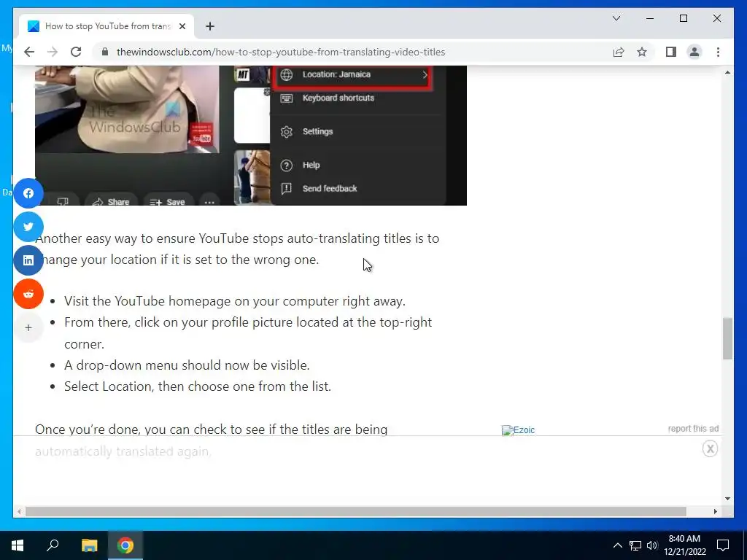This screenshot has height=560, width=747.
Task: Expand more share options plus button
Action: [x=28, y=327]
